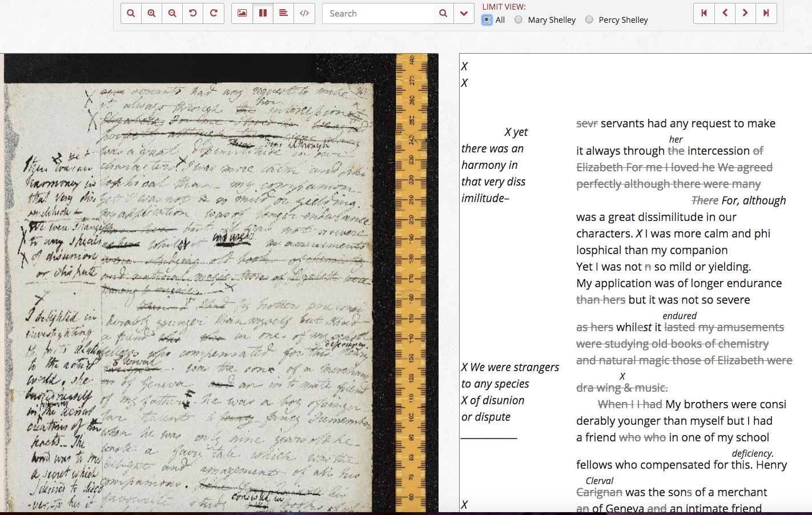Click the inserted word 'endured'
Screen dimensions: 812x515
click(x=680, y=316)
